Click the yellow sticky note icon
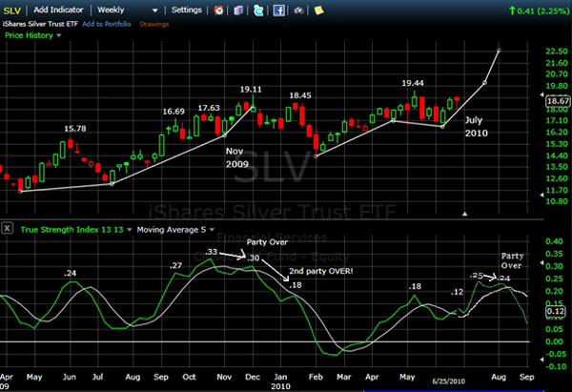The height and width of the screenshot is (392, 572). tap(318, 10)
